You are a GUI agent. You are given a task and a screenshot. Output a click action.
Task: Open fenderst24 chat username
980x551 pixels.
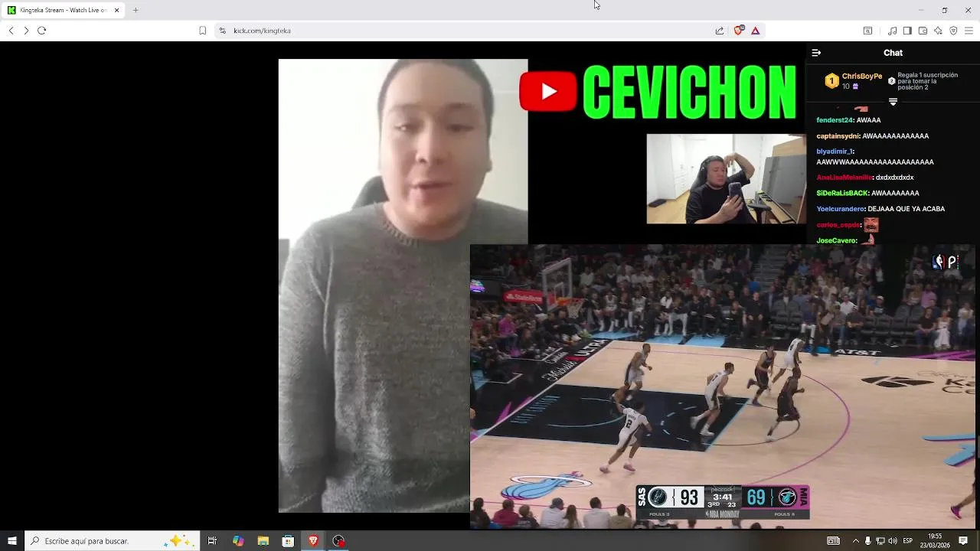click(835, 120)
